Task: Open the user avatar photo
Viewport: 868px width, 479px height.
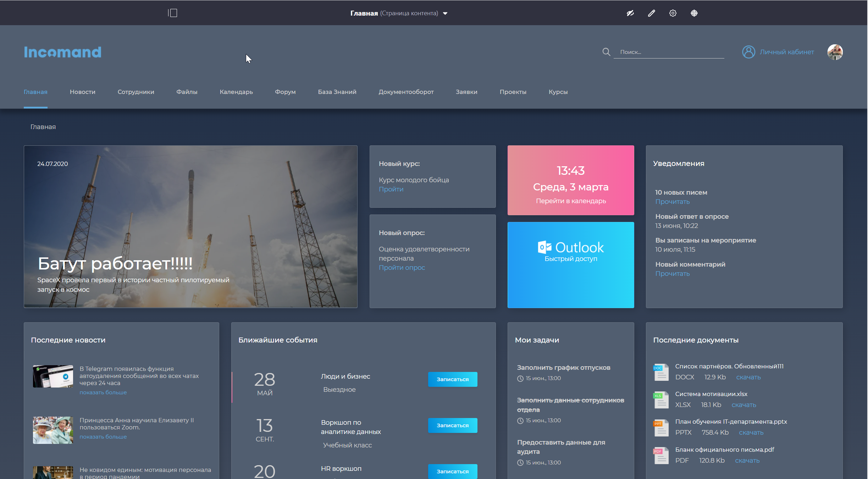Action: click(835, 52)
